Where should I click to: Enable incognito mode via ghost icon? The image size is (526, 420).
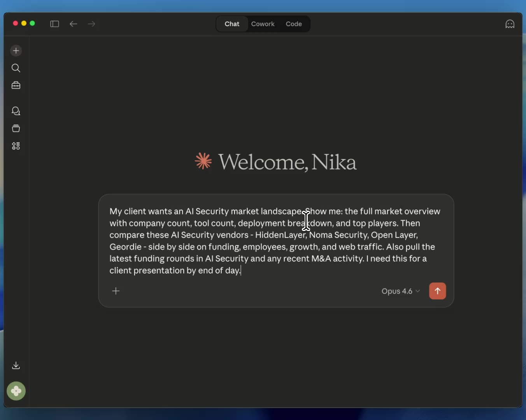(510, 24)
